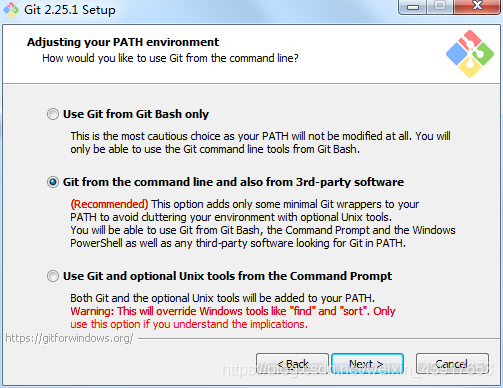Click the "Use Git from Git Bash only" label
Image resolution: width=503 pixels, height=388 pixels.
136,114
